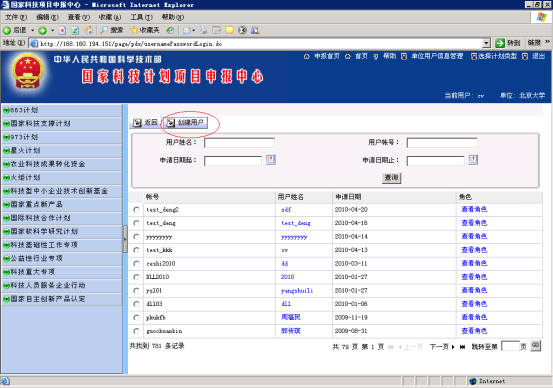Open the Mail icon dropdown arrow
553x388 pixels.
(194, 30)
